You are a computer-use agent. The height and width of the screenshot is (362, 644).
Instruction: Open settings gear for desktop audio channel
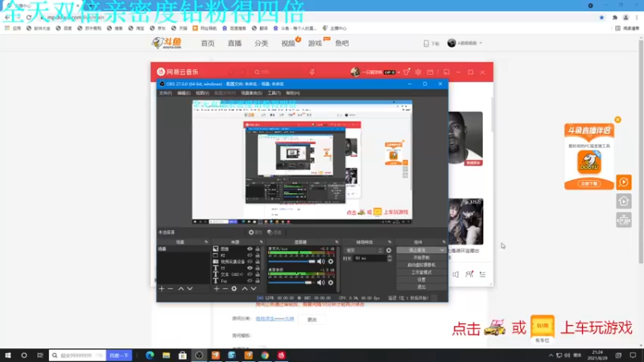click(x=331, y=282)
